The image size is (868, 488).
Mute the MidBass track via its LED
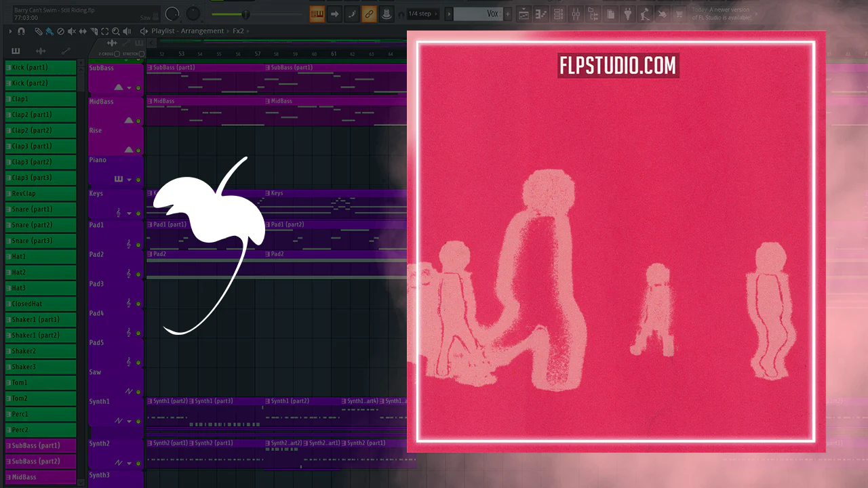pyautogui.click(x=138, y=121)
